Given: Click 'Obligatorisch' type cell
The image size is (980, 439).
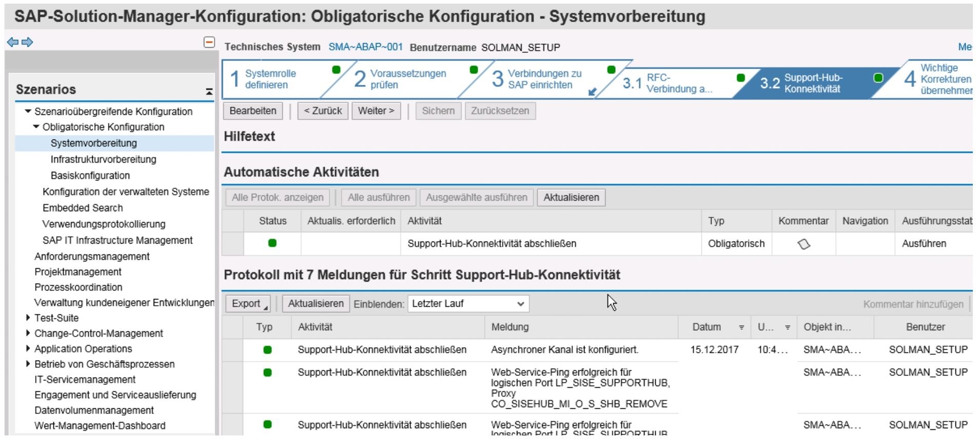Looking at the screenshot, I should point(736,244).
